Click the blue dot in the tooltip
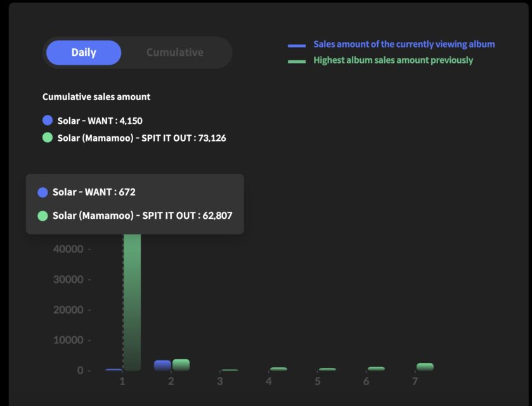The image size is (532, 406). pyautogui.click(x=42, y=192)
